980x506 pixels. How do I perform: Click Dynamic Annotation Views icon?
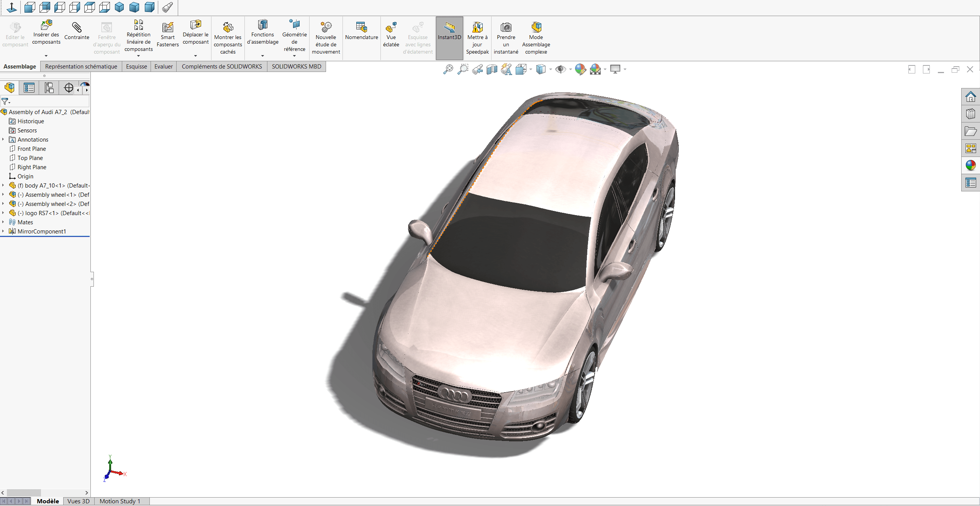(506, 69)
